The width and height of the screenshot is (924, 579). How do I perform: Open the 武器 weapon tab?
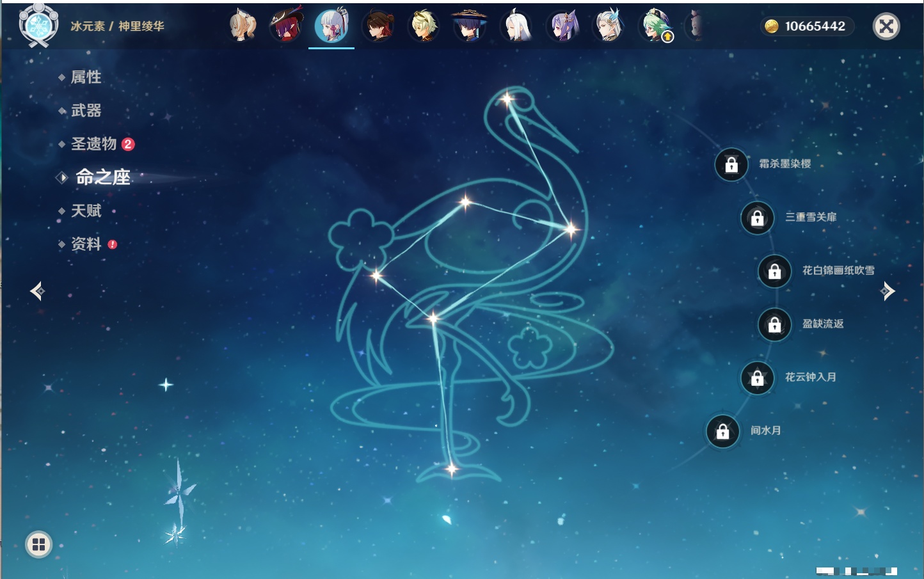(86, 111)
